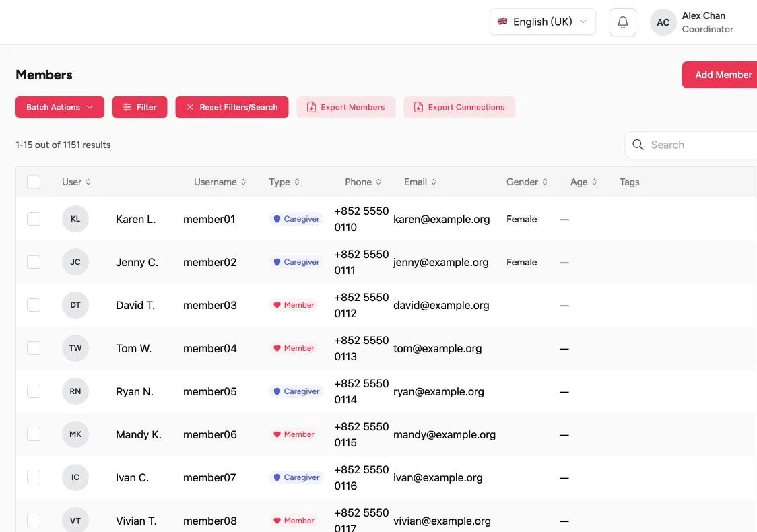Click username member01
This screenshot has height=532, width=757.
click(x=209, y=219)
